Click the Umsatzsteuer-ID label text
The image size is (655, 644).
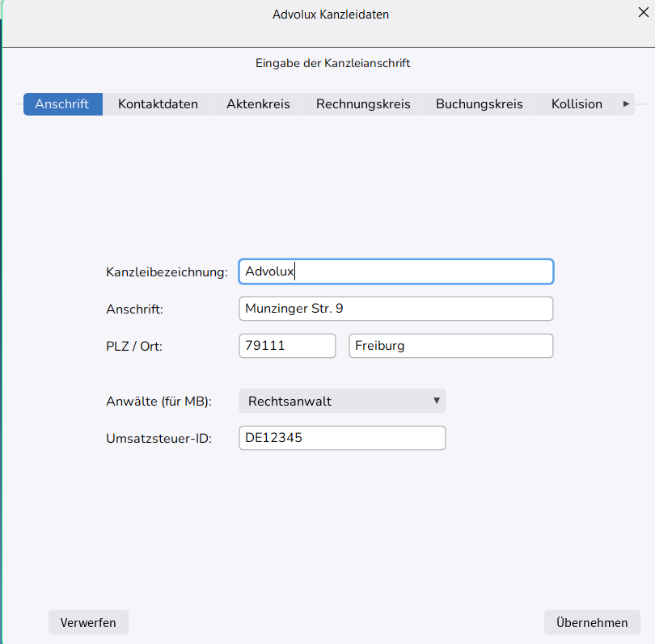[158, 439]
